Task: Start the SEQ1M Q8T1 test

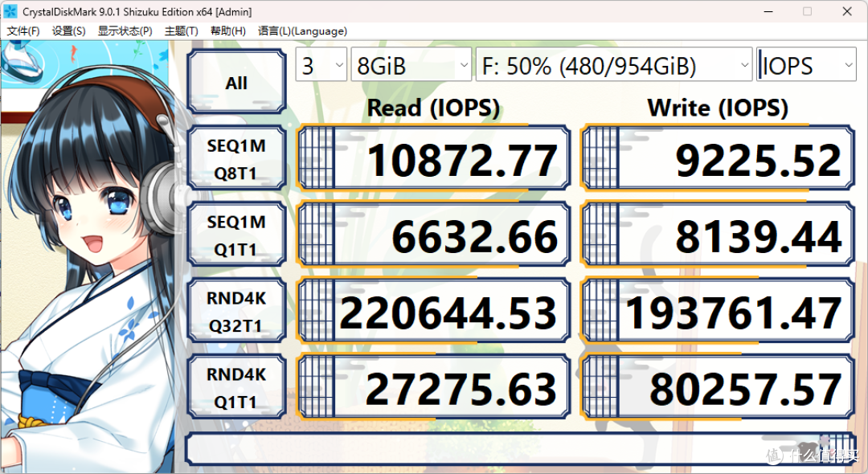Action: pyautogui.click(x=236, y=158)
